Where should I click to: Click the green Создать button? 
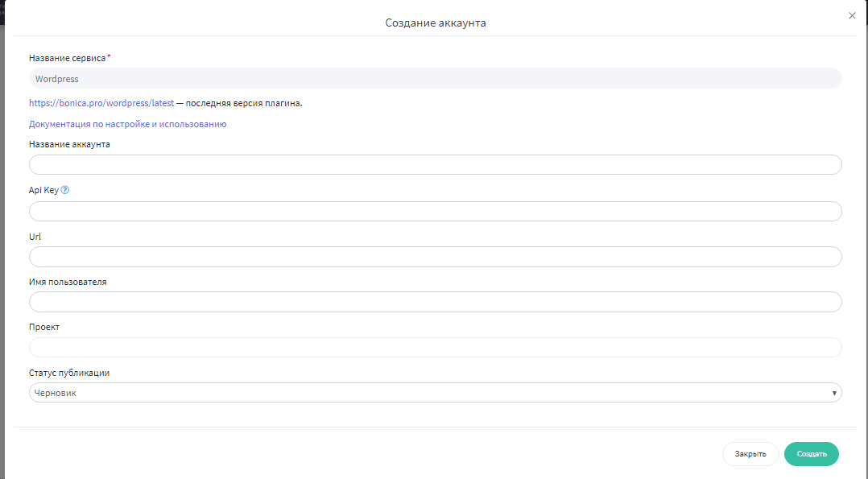[811, 454]
